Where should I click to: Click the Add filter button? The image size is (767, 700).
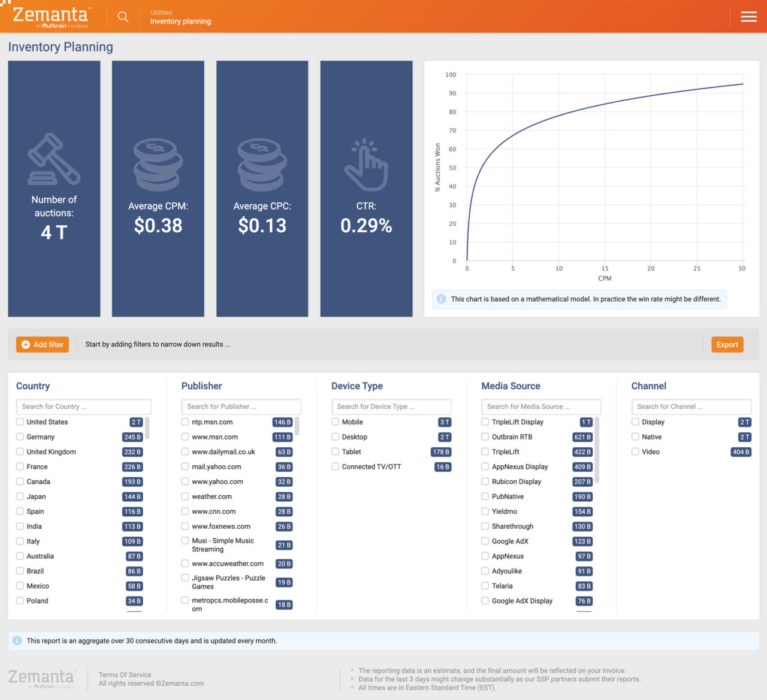pos(42,344)
